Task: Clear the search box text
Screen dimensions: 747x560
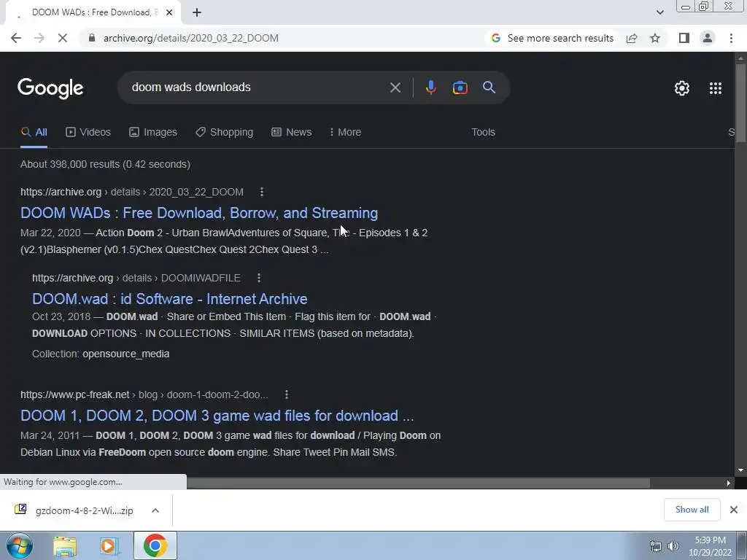Action: tap(395, 87)
